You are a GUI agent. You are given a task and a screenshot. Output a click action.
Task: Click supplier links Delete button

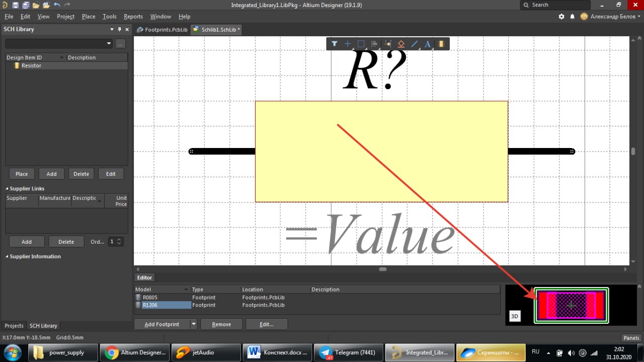point(66,242)
